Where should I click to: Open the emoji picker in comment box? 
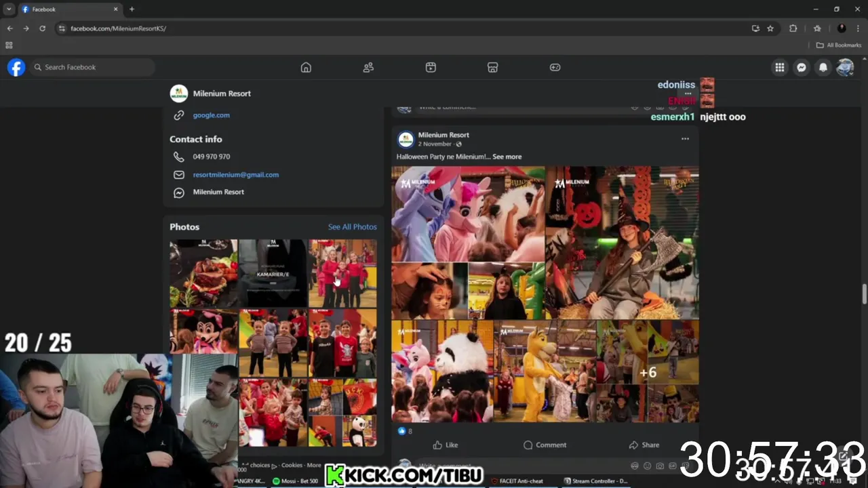647,466
